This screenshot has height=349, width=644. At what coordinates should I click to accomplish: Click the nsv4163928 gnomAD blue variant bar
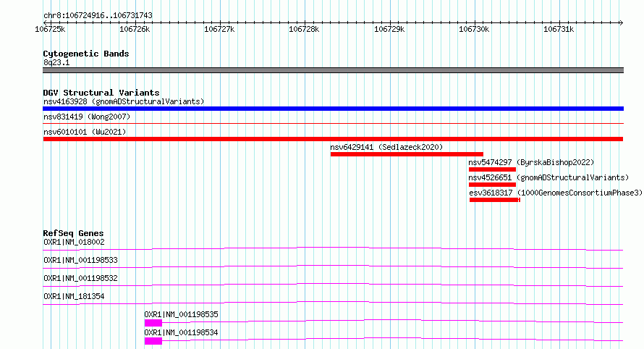click(x=333, y=109)
